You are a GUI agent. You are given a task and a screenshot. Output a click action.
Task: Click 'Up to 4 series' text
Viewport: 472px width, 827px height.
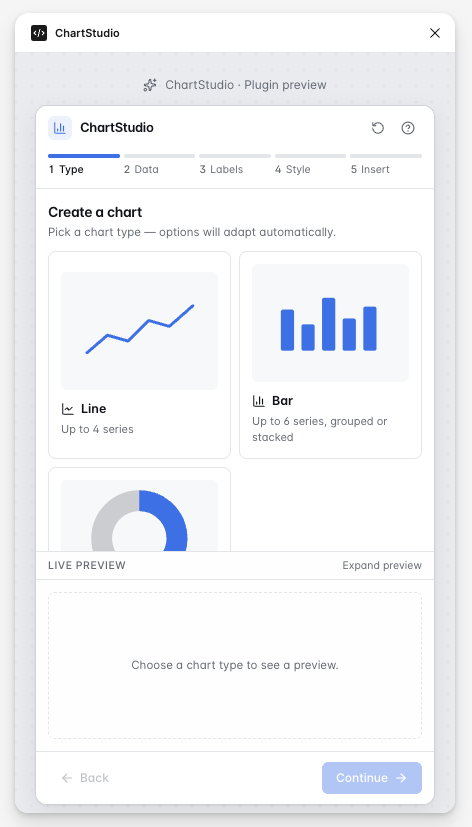(97, 429)
